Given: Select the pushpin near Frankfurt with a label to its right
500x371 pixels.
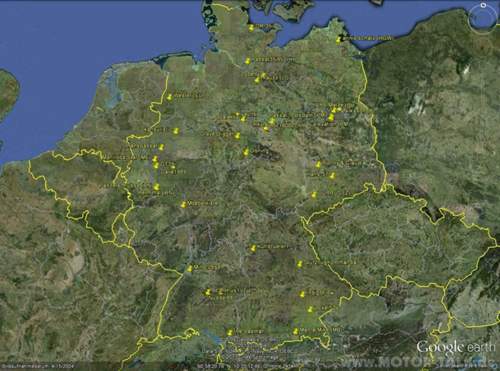Looking at the screenshot, I should [183, 204].
